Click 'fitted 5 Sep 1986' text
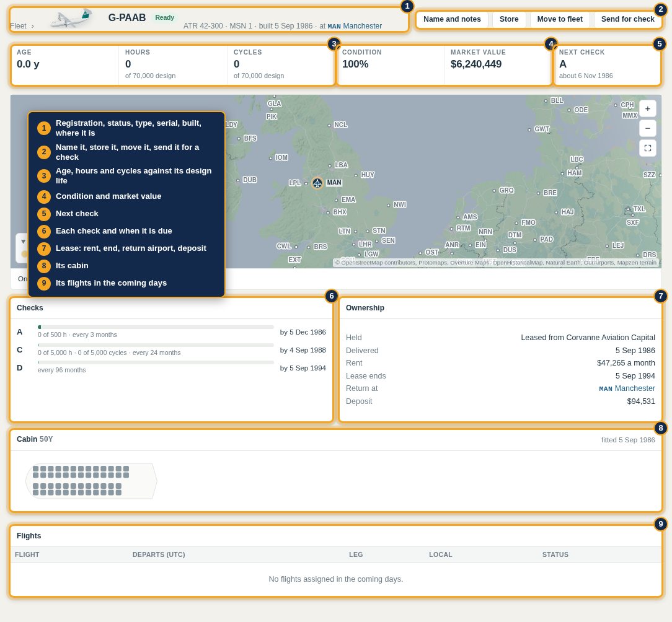Image resolution: width=672 pixels, height=622 pixels. (627, 440)
